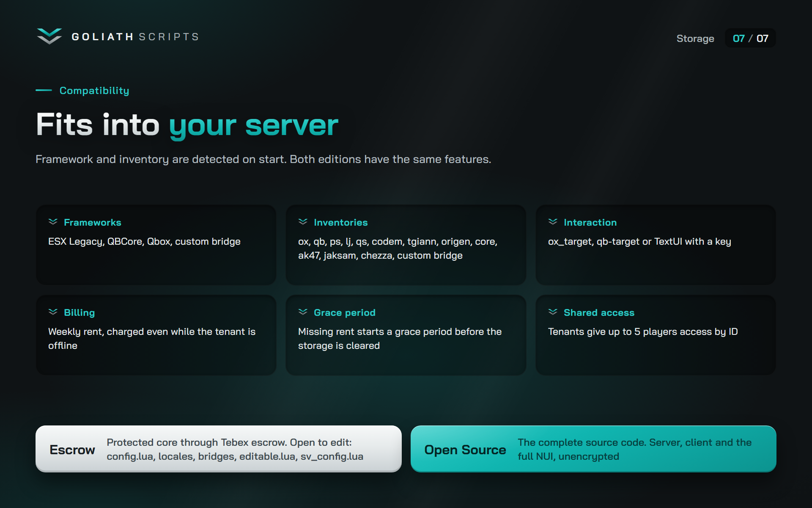812x508 pixels.
Task: Click the chevron icon beside Inventories
Action: point(303,222)
